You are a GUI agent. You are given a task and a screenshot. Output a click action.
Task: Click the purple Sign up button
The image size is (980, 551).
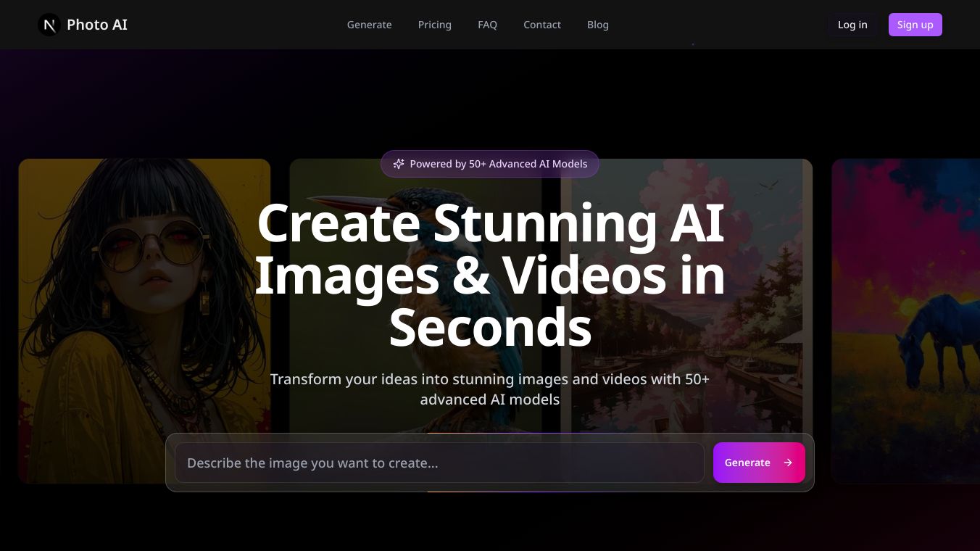tap(915, 25)
